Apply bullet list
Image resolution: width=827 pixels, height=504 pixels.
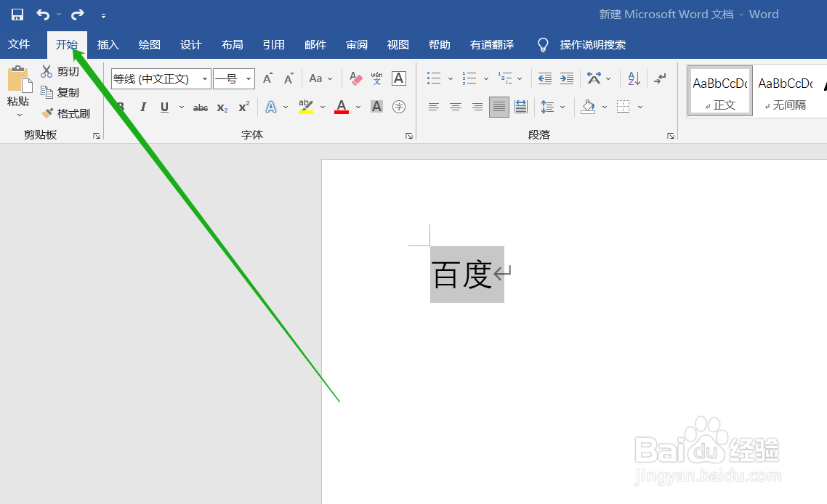[x=434, y=78]
